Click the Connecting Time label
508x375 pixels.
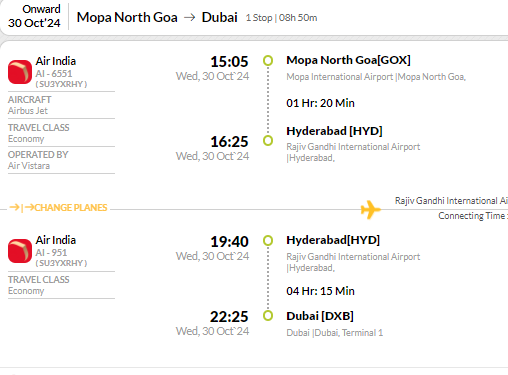click(473, 216)
